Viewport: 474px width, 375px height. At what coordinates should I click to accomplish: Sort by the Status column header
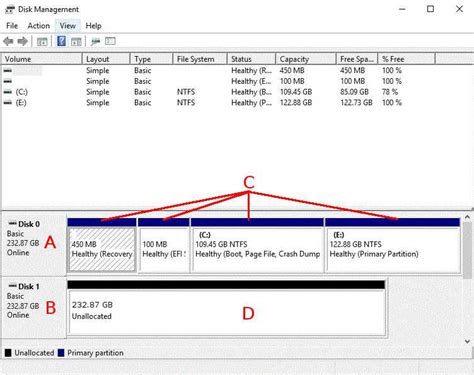click(252, 59)
